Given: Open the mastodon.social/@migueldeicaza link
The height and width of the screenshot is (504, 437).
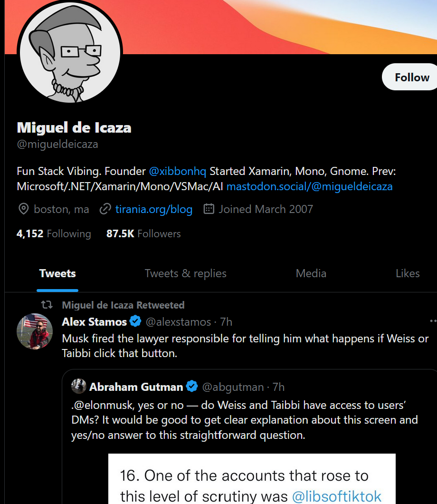Looking at the screenshot, I should [x=309, y=186].
